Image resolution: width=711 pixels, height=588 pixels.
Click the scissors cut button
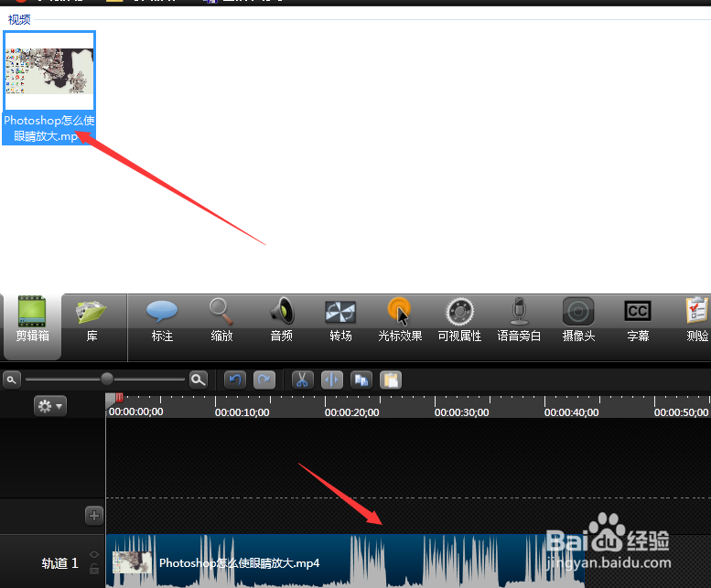[303, 380]
